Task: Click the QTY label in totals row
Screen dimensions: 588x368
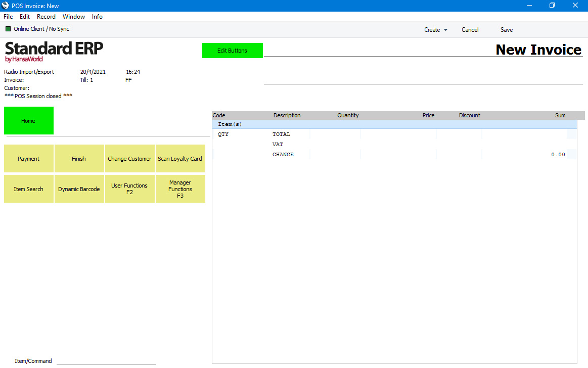Action: click(x=223, y=134)
